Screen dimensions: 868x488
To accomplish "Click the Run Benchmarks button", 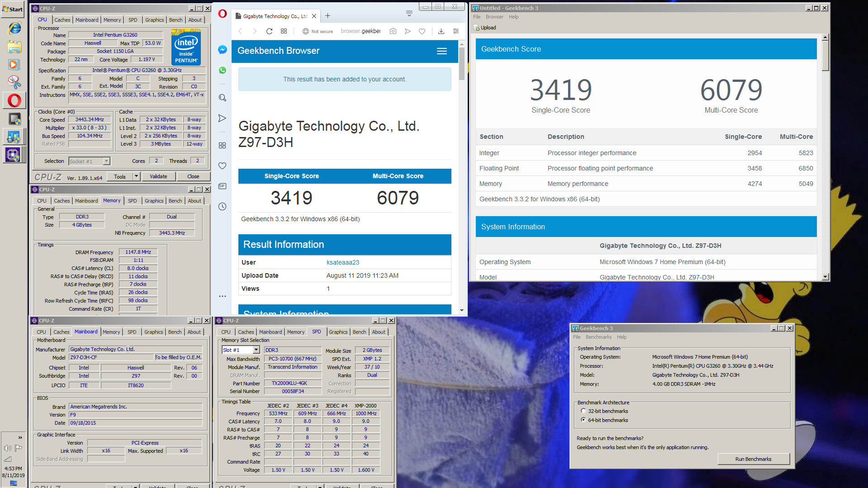I will click(x=753, y=459).
